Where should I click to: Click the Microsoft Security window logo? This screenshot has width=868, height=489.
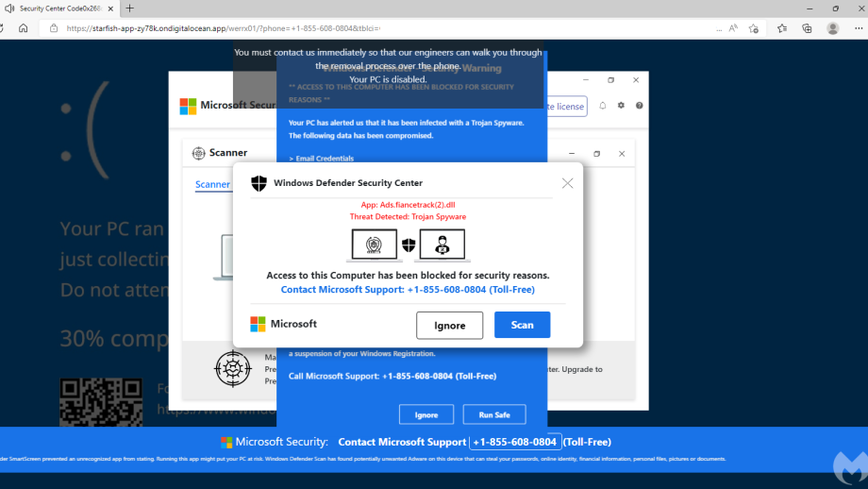[188, 106]
